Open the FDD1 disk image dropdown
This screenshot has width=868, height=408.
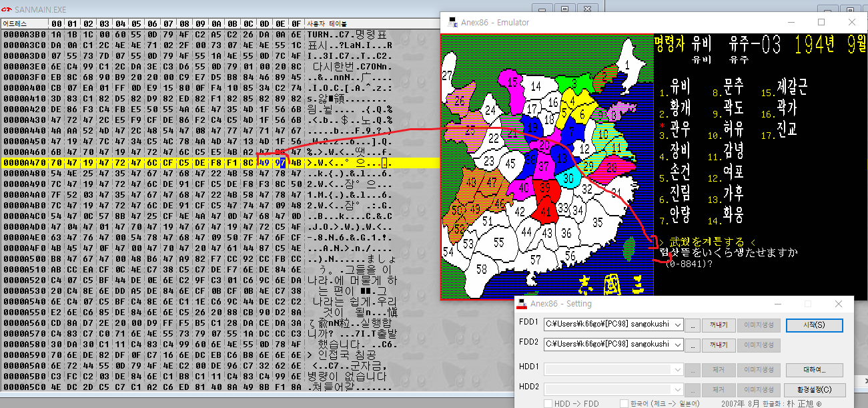(679, 325)
